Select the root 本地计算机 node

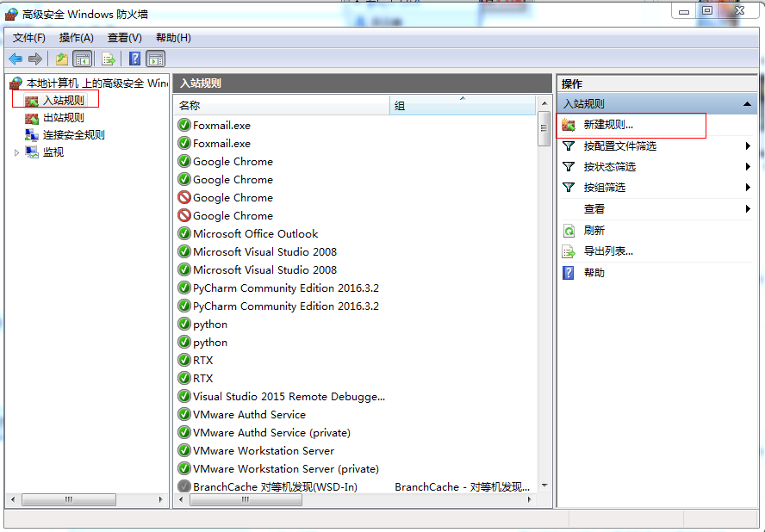(x=96, y=84)
